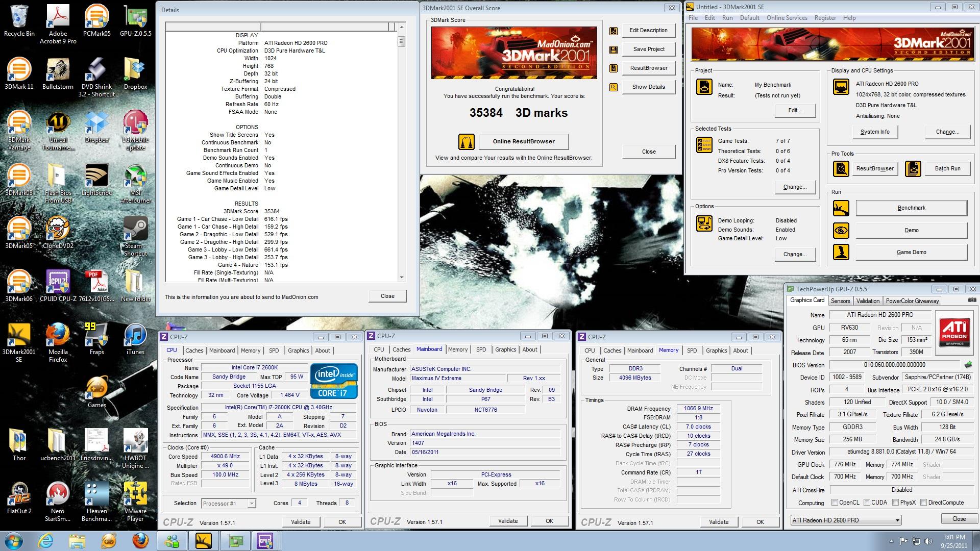Open Online Services menu in 3DMark2001
Viewport: 980px width, 551px height.
pos(787,18)
